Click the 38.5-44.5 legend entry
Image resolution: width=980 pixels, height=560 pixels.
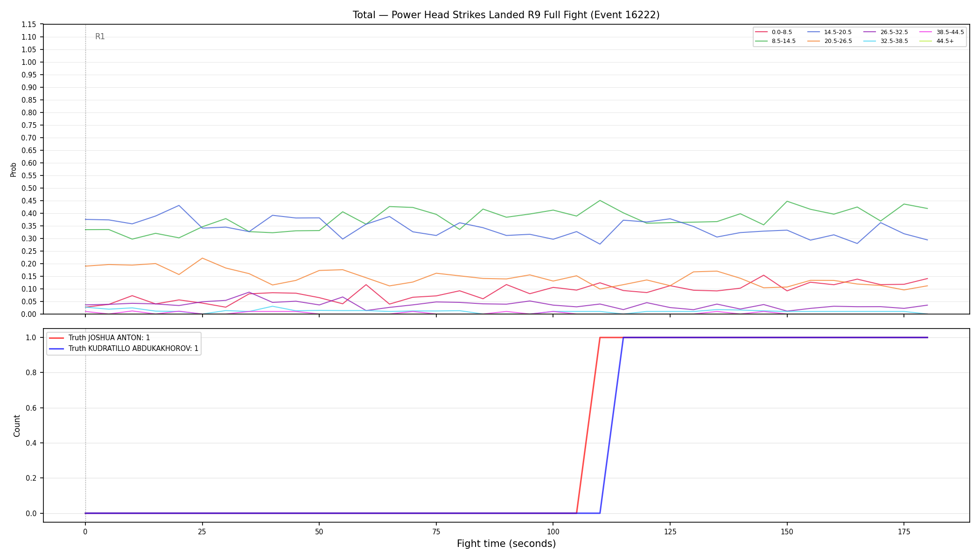coord(942,32)
